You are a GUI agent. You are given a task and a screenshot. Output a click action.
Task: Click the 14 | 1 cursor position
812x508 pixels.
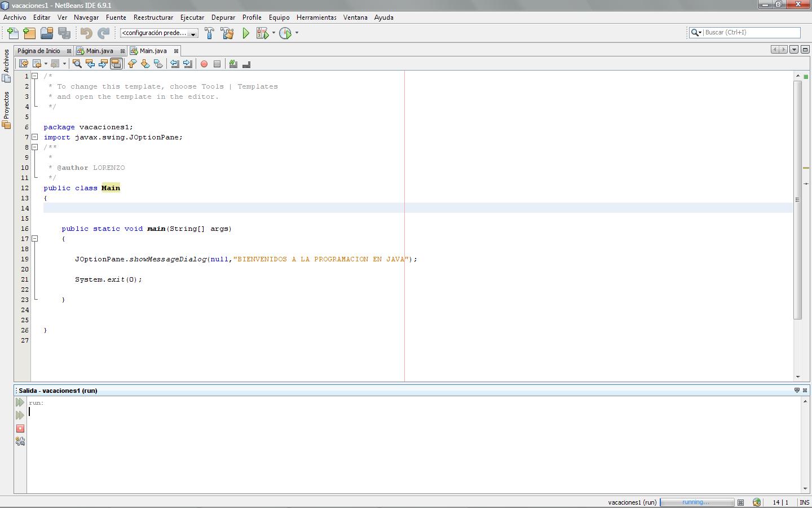pos(780,502)
